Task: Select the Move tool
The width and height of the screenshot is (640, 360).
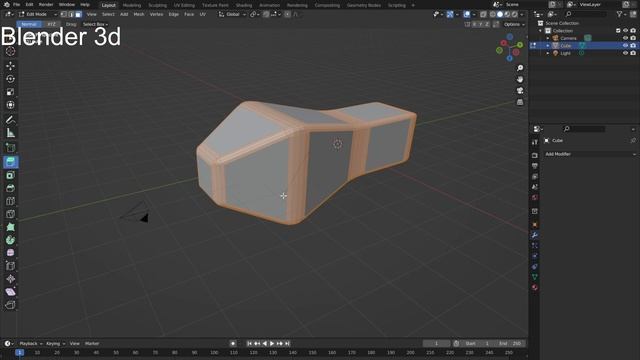Action: [11, 66]
